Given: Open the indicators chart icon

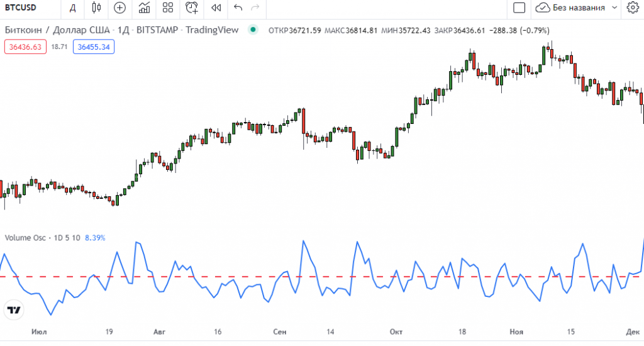Looking at the screenshot, I should (x=144, y=8).
